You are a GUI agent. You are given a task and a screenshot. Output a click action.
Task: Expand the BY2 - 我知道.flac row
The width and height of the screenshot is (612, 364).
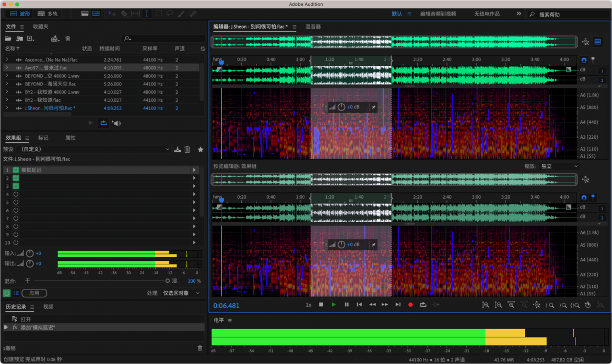[x=7, y=100]
